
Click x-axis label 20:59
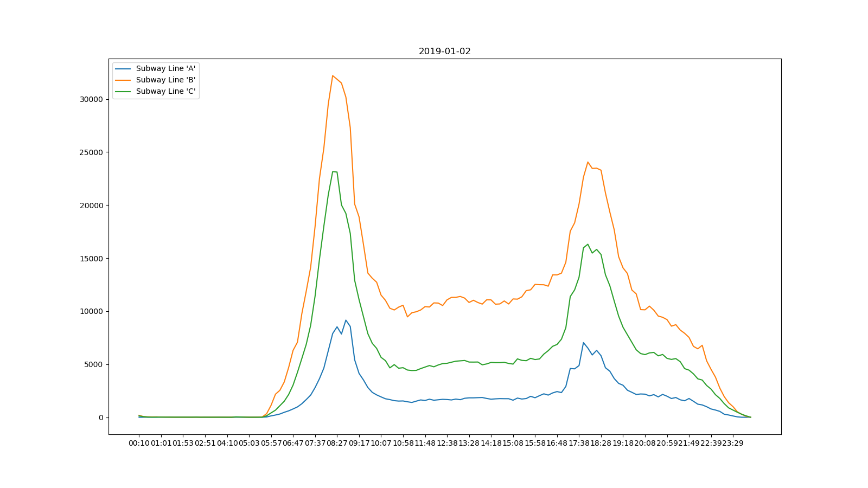pos(667,443)
